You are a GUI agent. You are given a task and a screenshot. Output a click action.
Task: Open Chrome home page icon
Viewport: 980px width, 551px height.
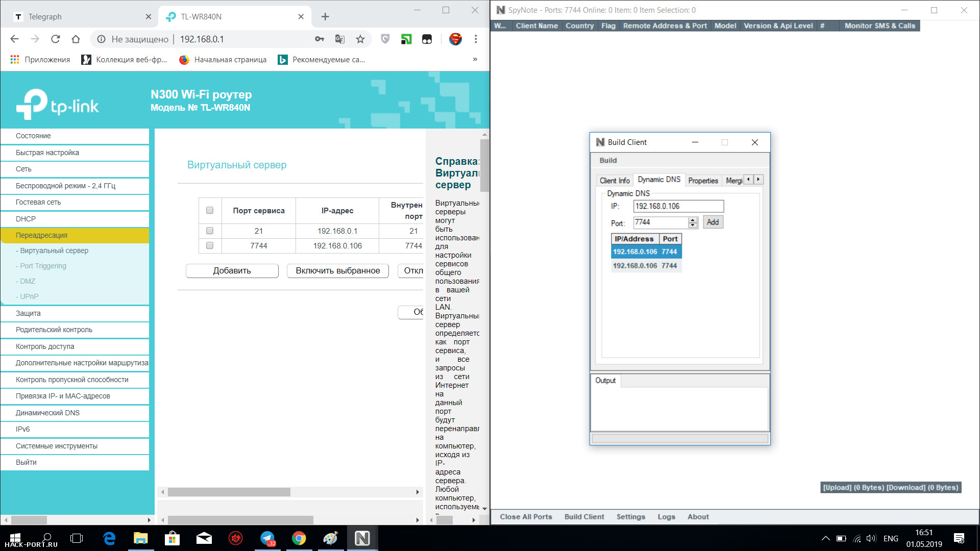click(76, 39)
